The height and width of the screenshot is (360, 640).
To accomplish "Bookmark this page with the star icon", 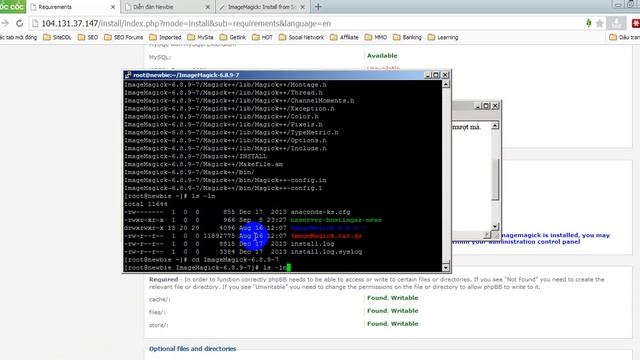I will click(x=599, y=24).
